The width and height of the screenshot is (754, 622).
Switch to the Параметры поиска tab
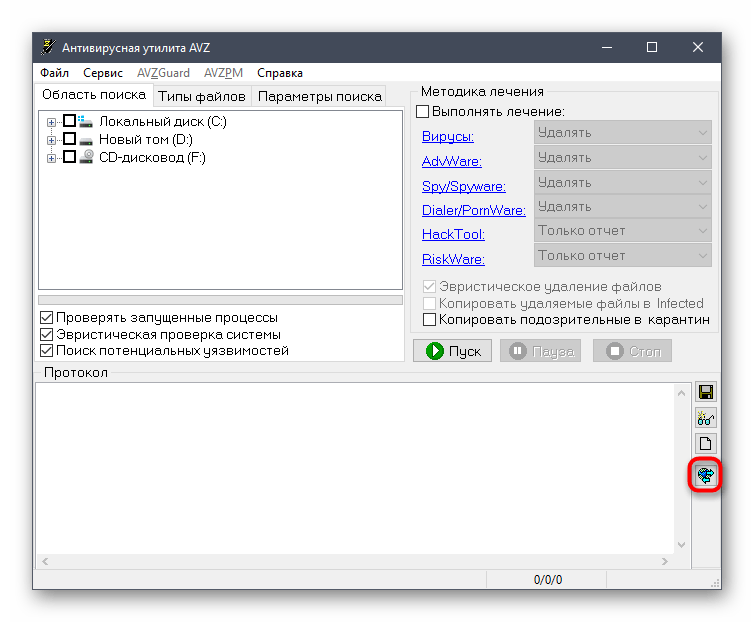[x=320, y=97]
